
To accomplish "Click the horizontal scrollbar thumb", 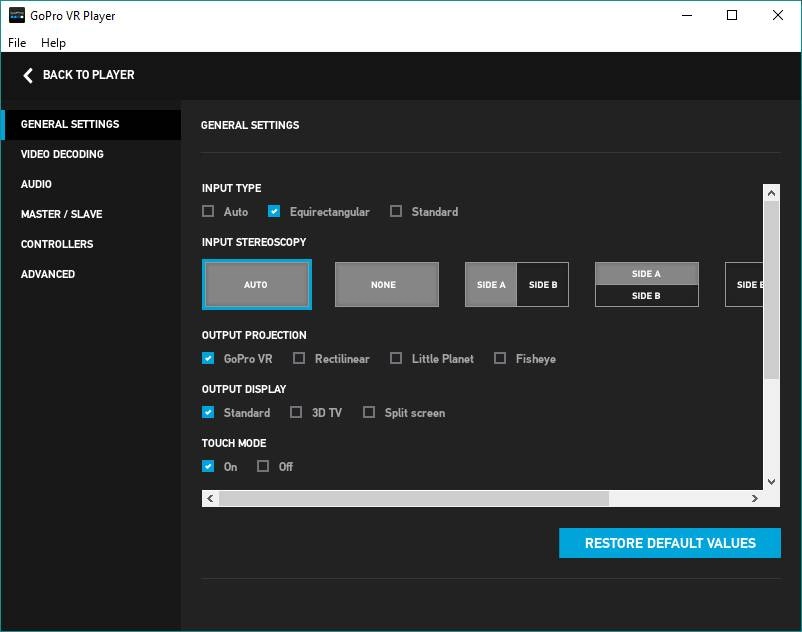I will tap(414, 499).
